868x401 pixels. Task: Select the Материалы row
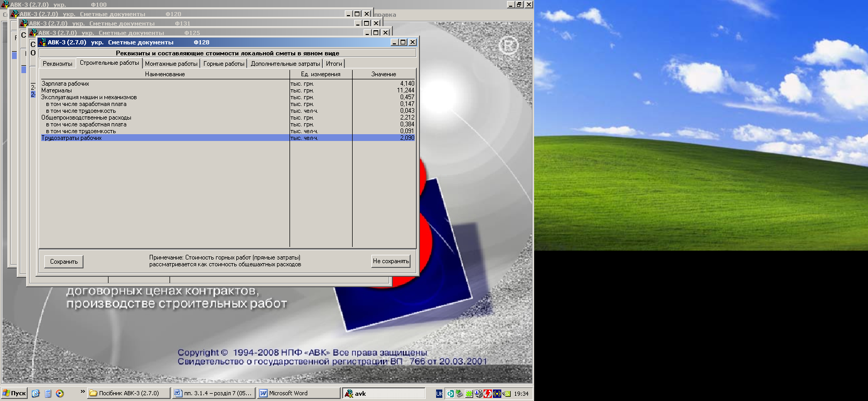227,90
